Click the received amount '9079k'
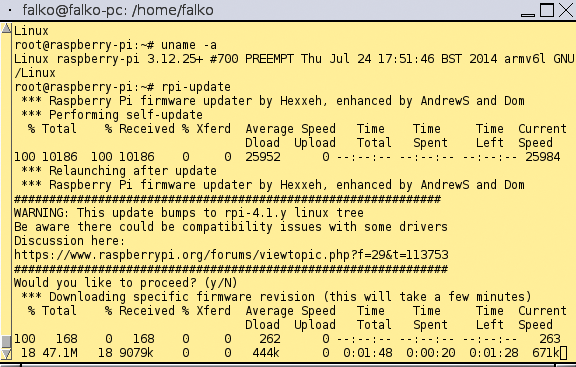576x367 pixels. tap(136, 353)
